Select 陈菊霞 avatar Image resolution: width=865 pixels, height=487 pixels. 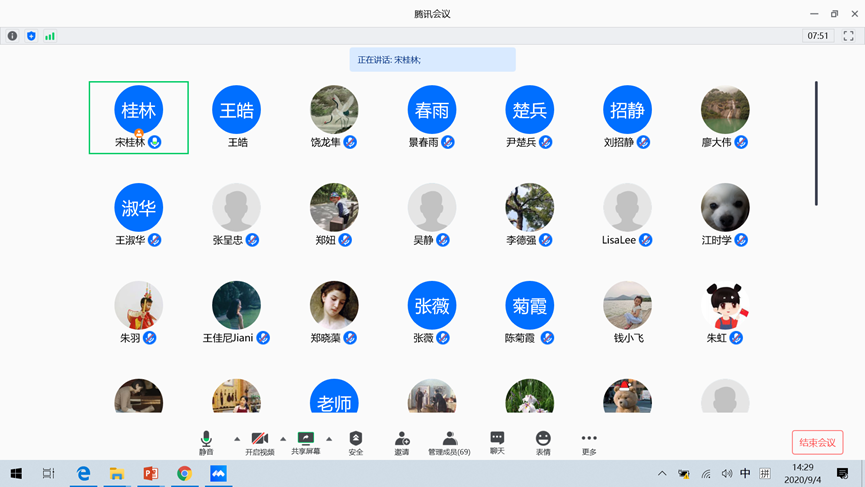click(530, 305)
